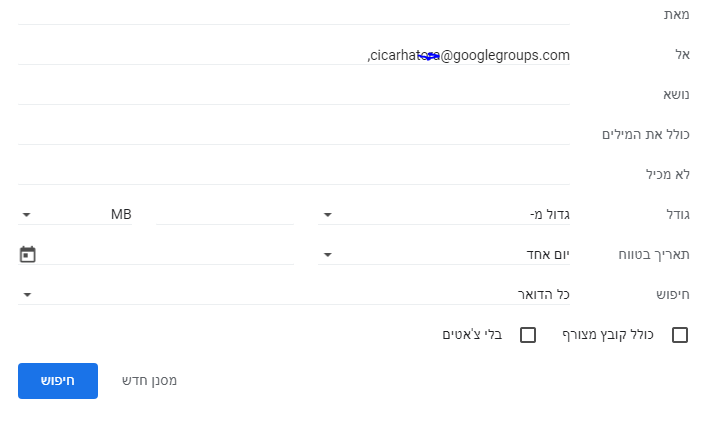This screenshot has width=706, height=421.
Task: Open the 'כל הדואר' search scope dropdown
Action: point(294,294)
